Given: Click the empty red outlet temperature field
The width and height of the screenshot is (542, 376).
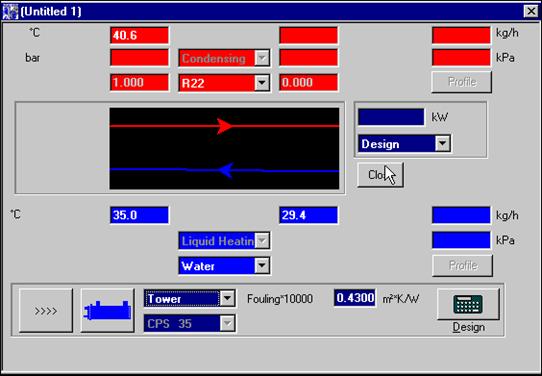Looking at the screenshot, I should coord(308,35).
